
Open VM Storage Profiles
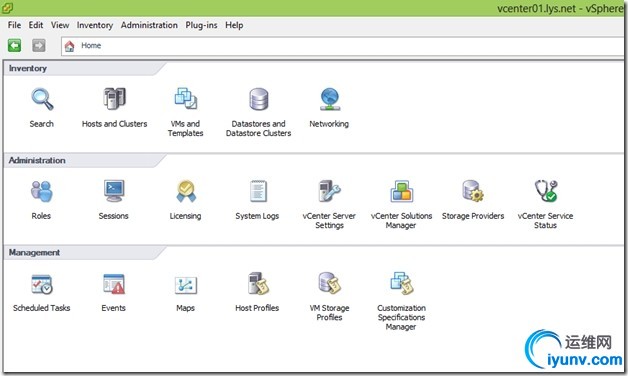[330, 283]
